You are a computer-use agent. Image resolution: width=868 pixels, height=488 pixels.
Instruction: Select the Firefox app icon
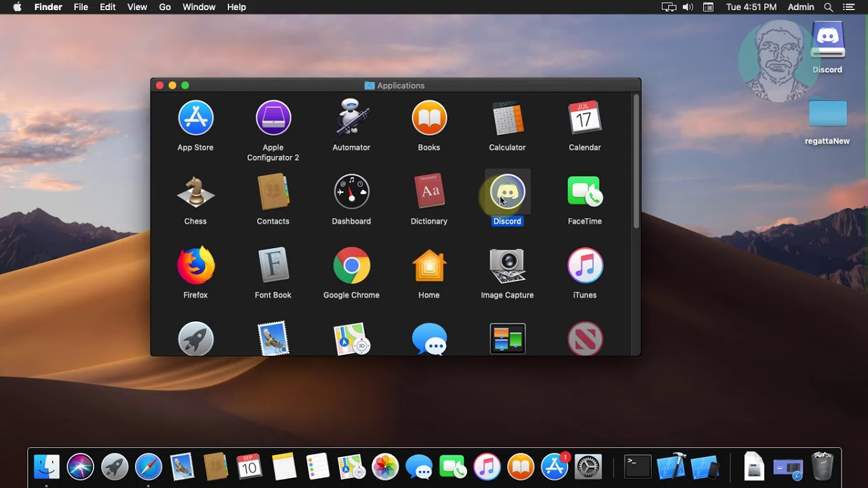point(195,266)
